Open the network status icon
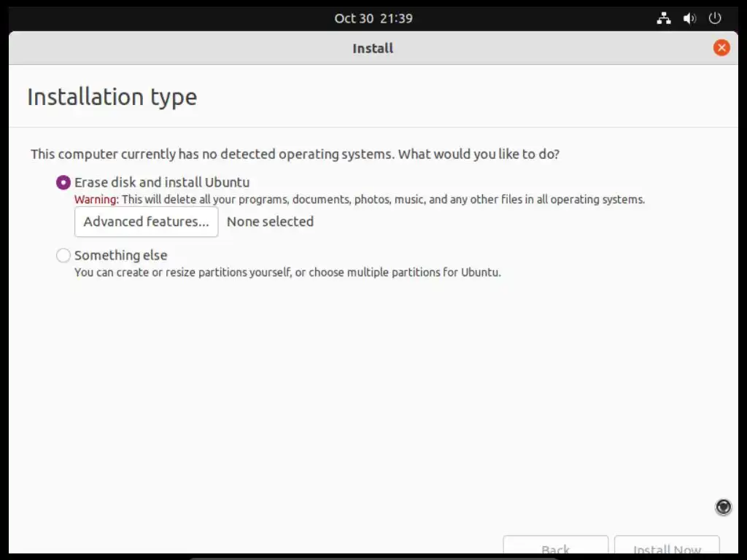This screenshot has width=747, height=560. click(x=664, y=18)
